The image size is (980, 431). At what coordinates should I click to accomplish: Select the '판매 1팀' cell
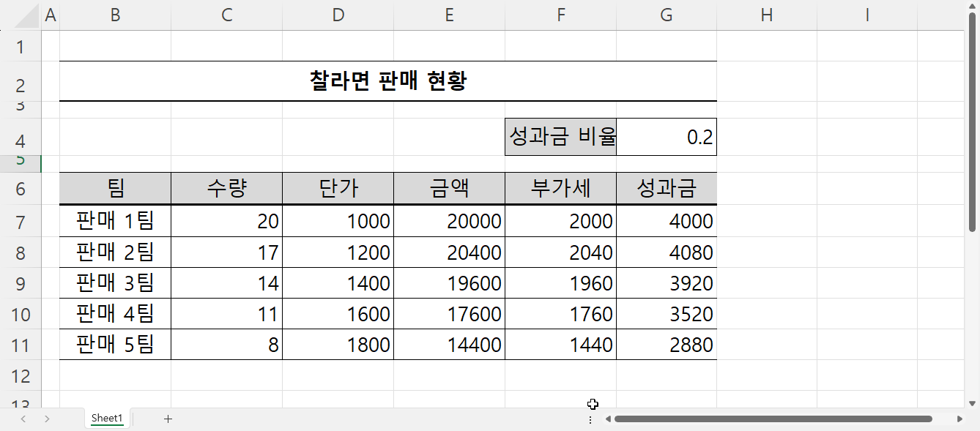(115, 221)
